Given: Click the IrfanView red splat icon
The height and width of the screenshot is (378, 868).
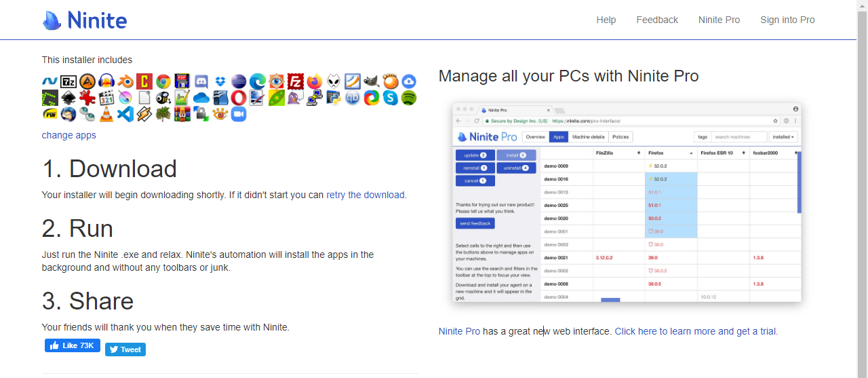Looking at the screenshot, I should tap(88, 98).
